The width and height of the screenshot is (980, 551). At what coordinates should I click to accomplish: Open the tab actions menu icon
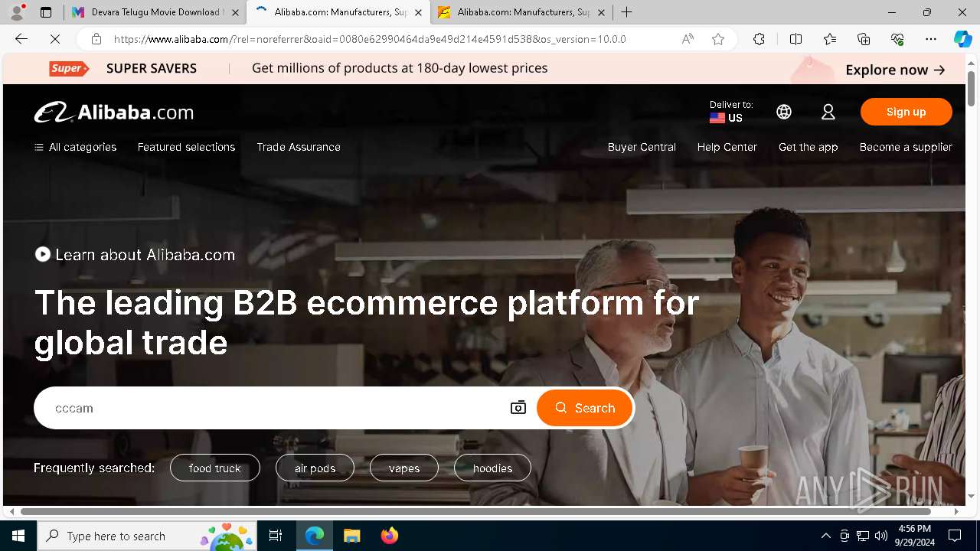(46, 12)
